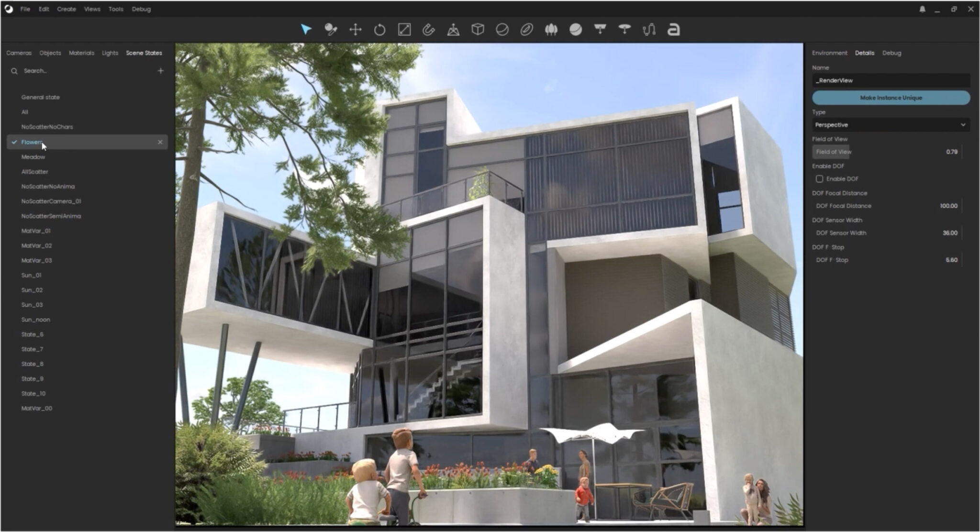
Task: Click the Make Instance Unique button
Action: pyautogui.click(x=891, y=98)
